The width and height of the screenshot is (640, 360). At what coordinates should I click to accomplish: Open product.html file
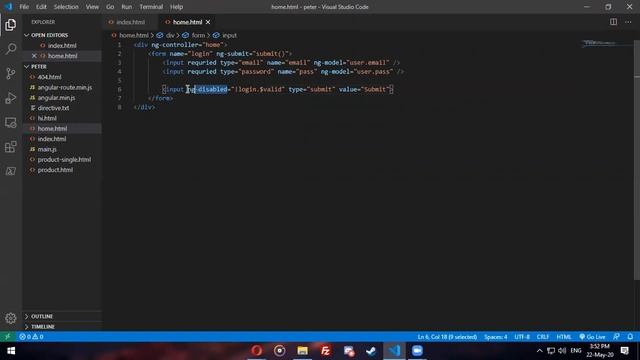pos(55,170)
